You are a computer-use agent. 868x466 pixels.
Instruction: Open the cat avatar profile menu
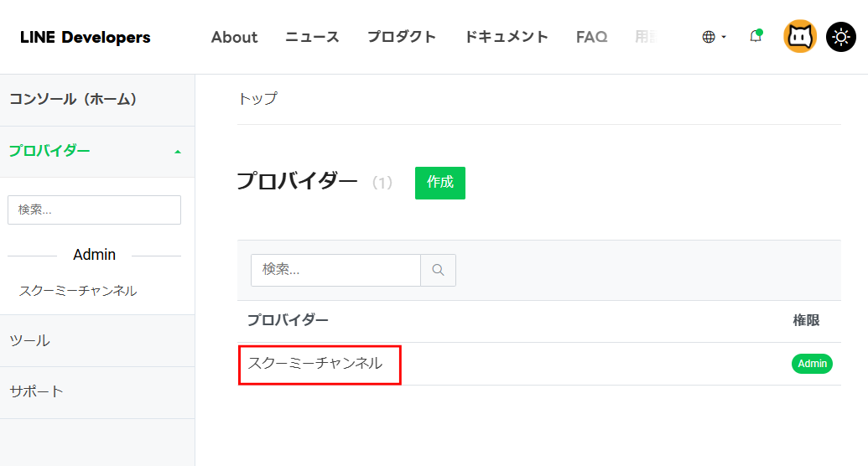(x=800, y=37)
